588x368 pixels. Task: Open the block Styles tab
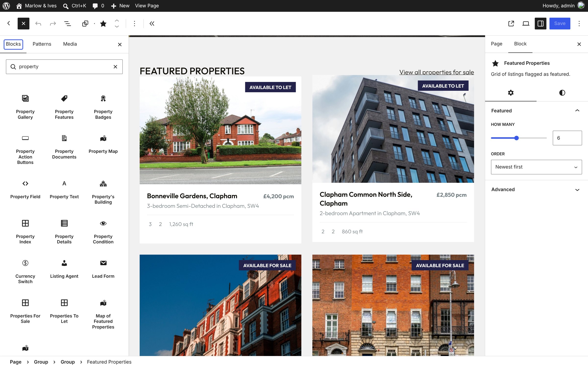(x=562, y=93)
